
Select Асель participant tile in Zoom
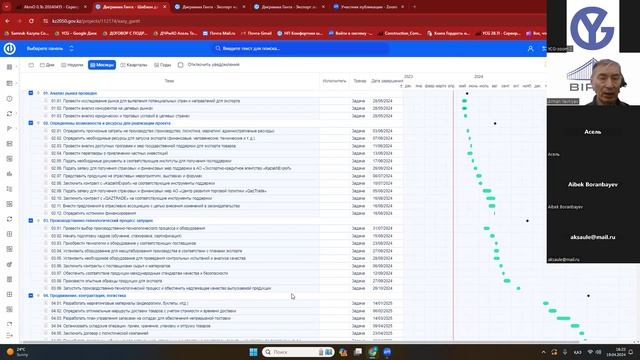593,132
